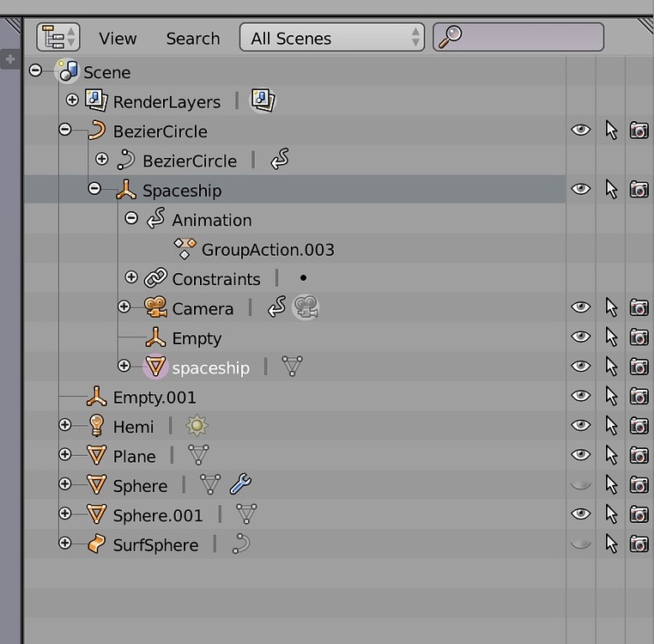Click the mesh data icon in Sphere row

pos(210,484)
